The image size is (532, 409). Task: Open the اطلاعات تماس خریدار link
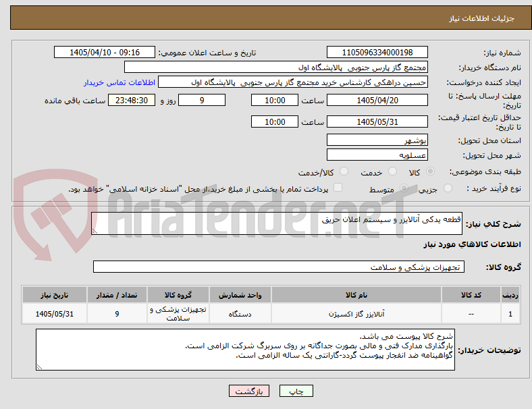tap(119, 82)
